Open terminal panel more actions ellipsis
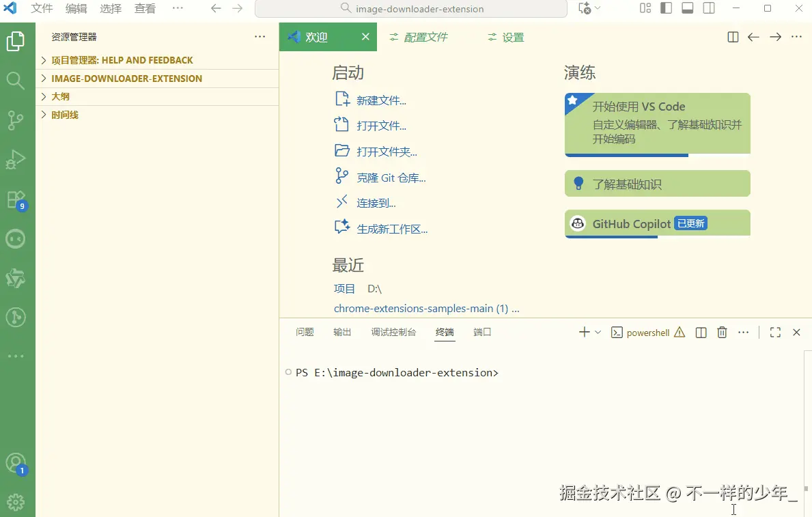Image resolution: width=812 pixels, height=517 pixels. pyautogui.click(x=743, y=333)
